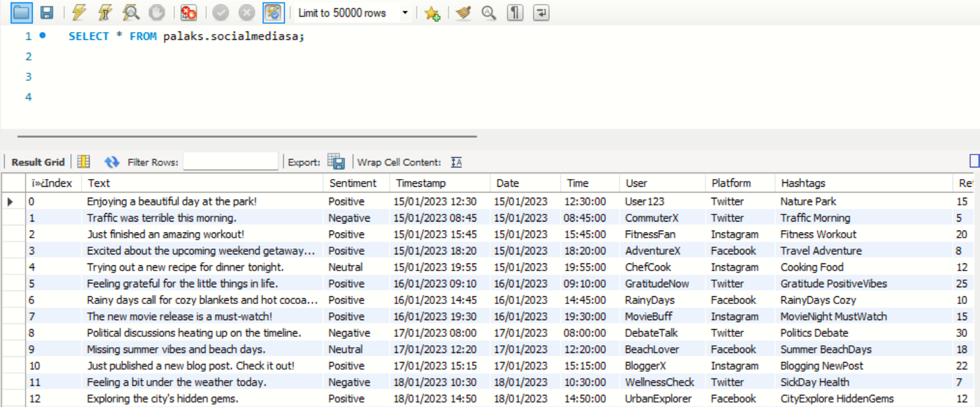Select the Result Grid tab label
The image size is (980, 407).
(x=38, y=162)
